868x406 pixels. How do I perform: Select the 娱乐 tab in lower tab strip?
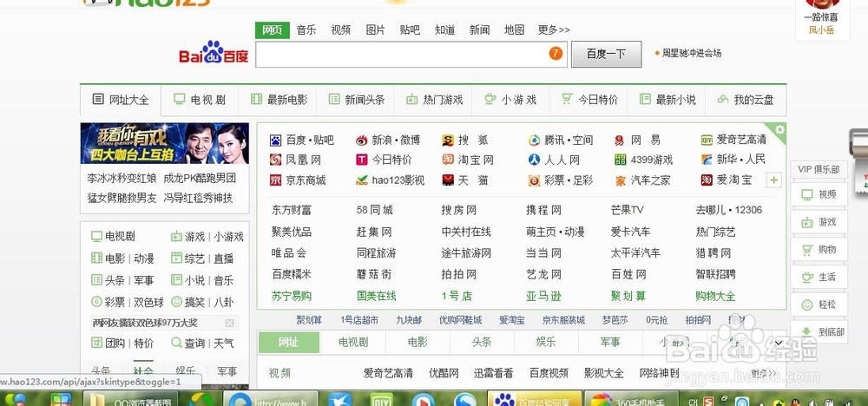546,343
